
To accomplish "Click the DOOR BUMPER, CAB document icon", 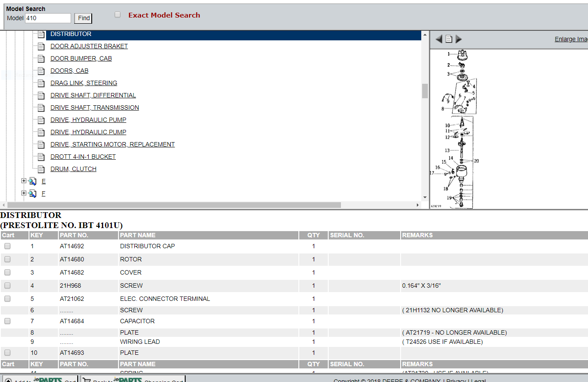I will (x=41, y=59).
